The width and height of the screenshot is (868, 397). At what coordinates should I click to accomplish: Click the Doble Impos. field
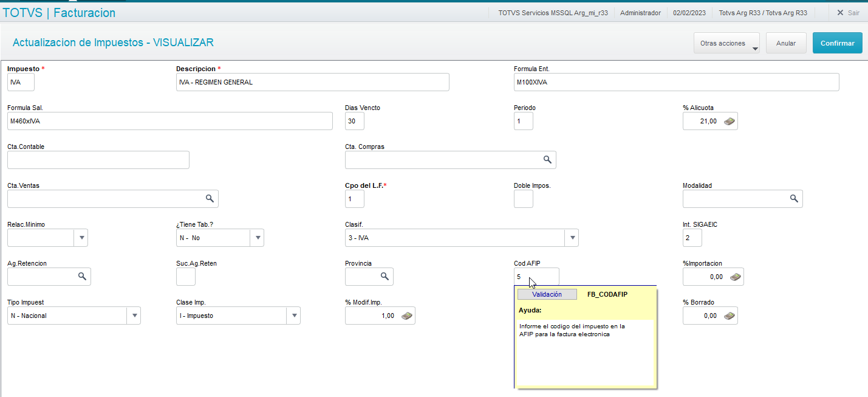(x=524, y=199)
